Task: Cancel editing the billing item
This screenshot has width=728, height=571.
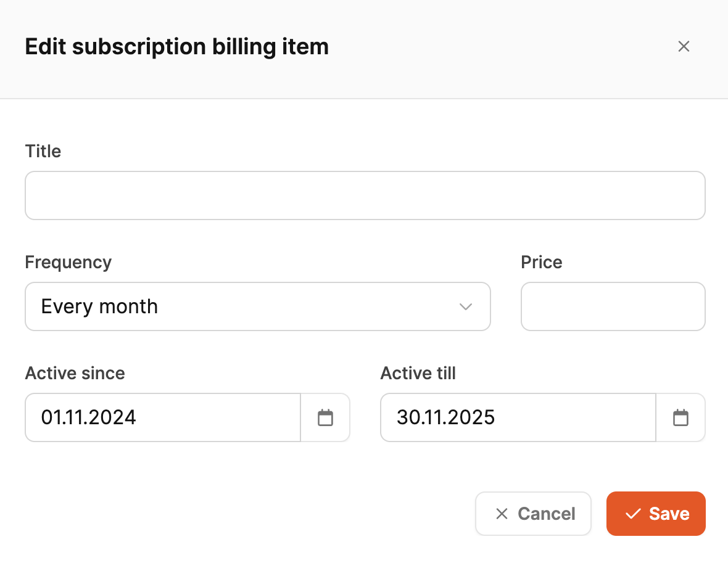Action: pyautogui.click(x=533, y=514)
